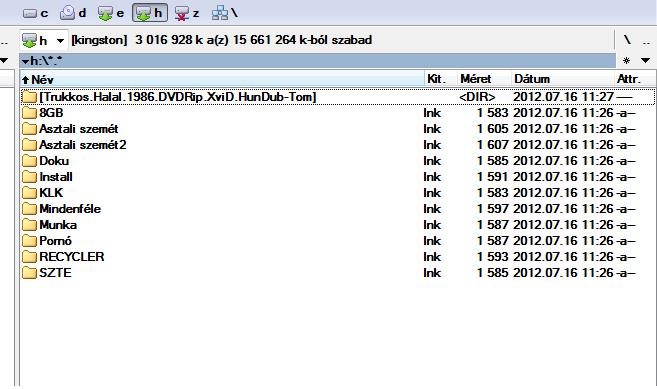Select the Asztali szemét2 shortcut icon
Image resolution: width=657 pixels, height=389 pixels.
click(x=29, y=145)
